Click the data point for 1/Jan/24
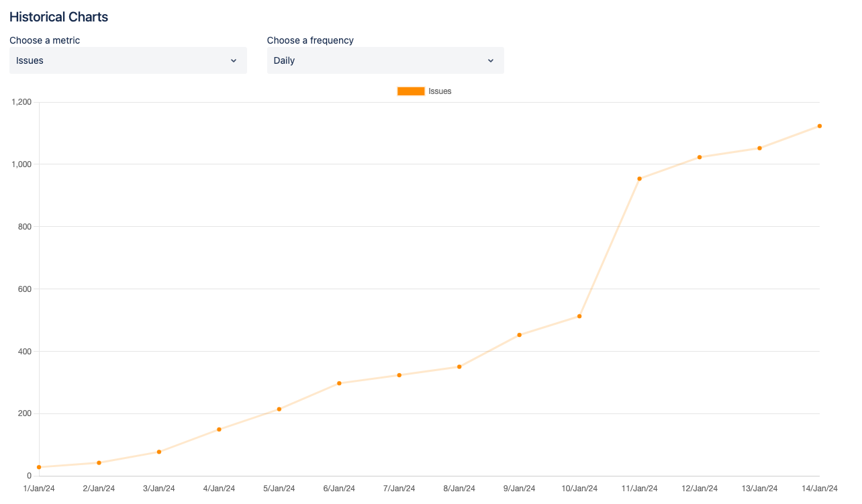This screenshot has height=504, width=862. tap(39, 467)
